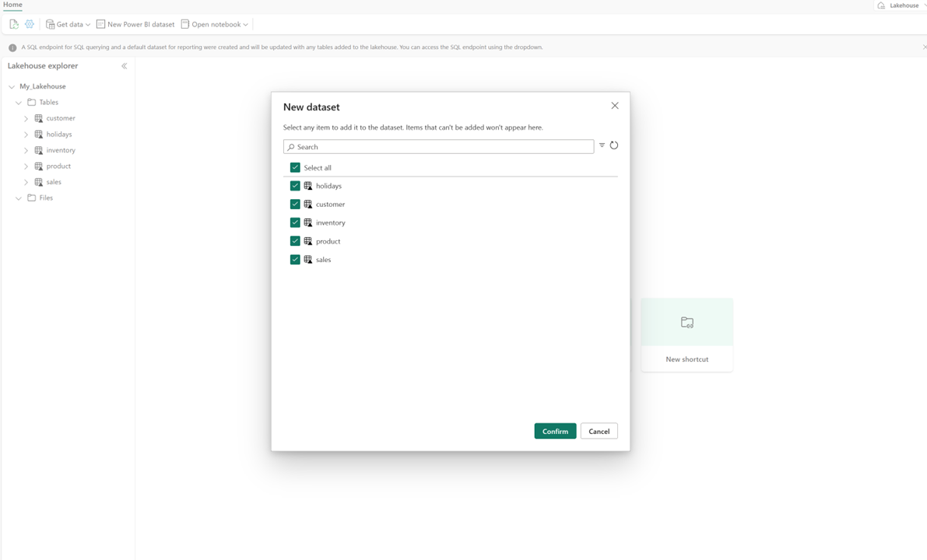Open the filter icon next to Search

tap(602, 145)
